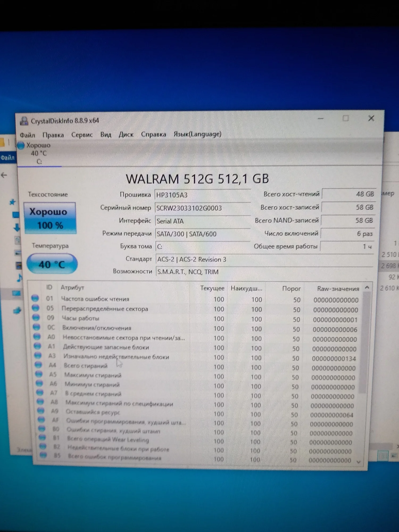This screenshot has height=532, width=399.
Task: Select the Перераспределённые сектора attribute row
Action: coord(196,309)
